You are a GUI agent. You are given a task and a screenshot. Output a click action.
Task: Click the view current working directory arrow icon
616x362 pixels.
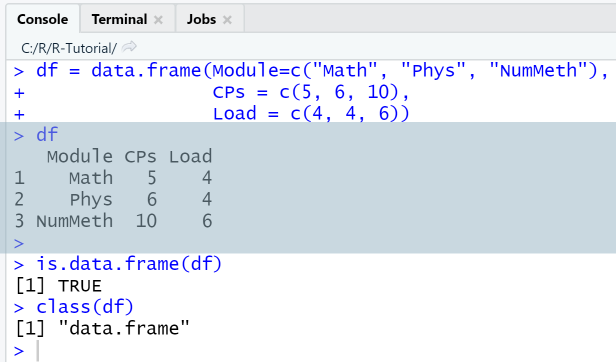[x=129, y=47]
